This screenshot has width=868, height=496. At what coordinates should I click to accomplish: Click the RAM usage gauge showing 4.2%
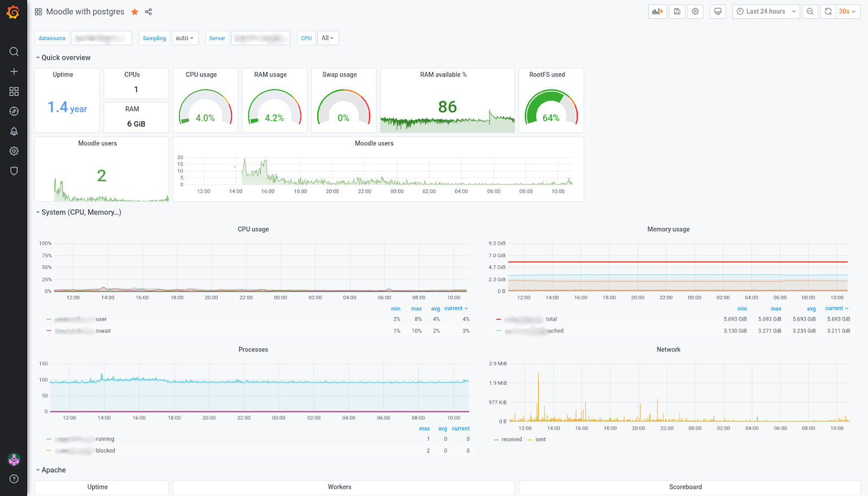click(275, 107)
